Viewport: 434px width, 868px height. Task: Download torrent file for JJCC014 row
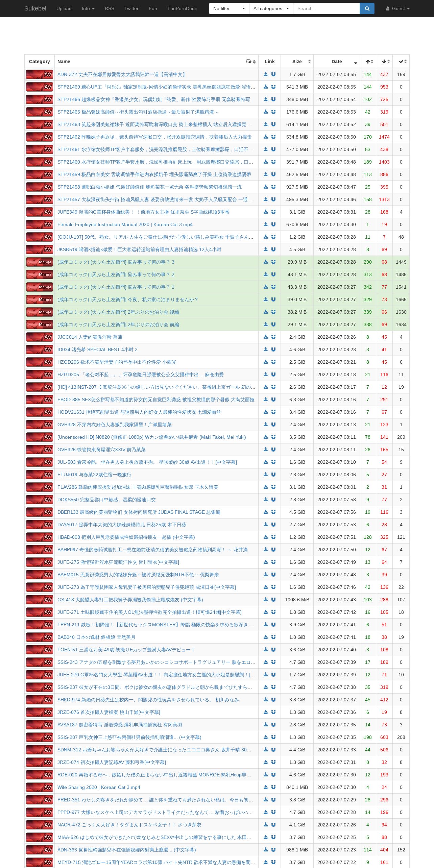(x=266, y=337)
